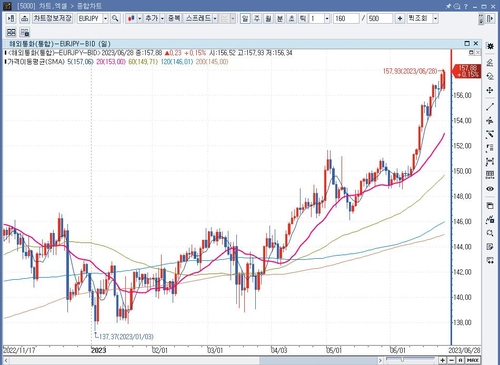Click the right panel expand icon on toolbar

[x=490, y=18]
